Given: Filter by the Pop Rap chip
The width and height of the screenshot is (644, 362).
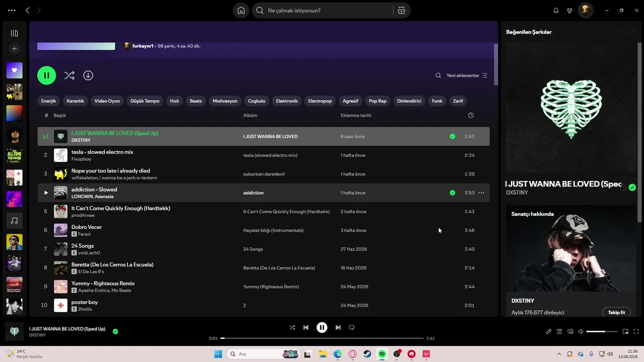Looking at the screenshot, I should click(x=378, y=101).
